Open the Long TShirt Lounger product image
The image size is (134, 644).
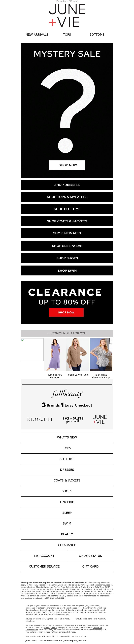coord(55,354)
